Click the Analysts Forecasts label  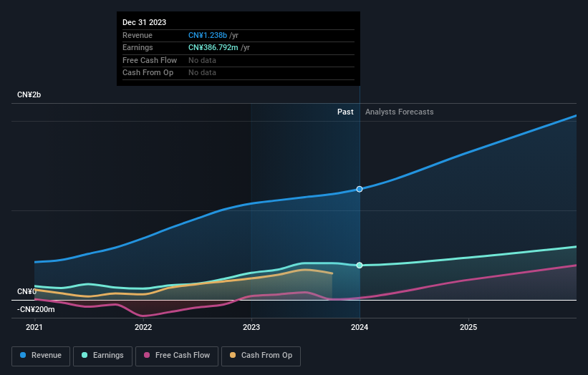(x=400, y=112)
